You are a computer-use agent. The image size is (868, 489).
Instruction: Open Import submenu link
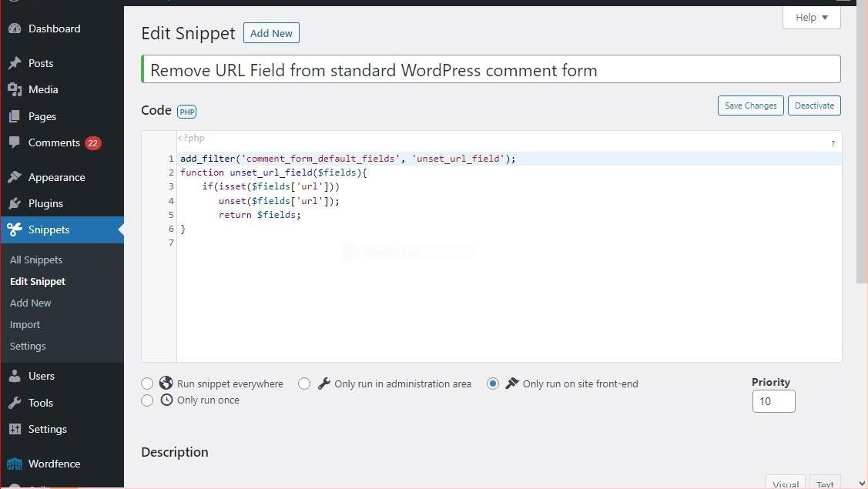pos(25,324)
